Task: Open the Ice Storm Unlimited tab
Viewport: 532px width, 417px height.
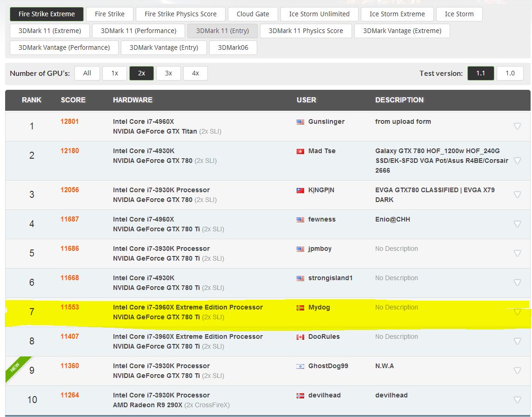Action: 319,14
